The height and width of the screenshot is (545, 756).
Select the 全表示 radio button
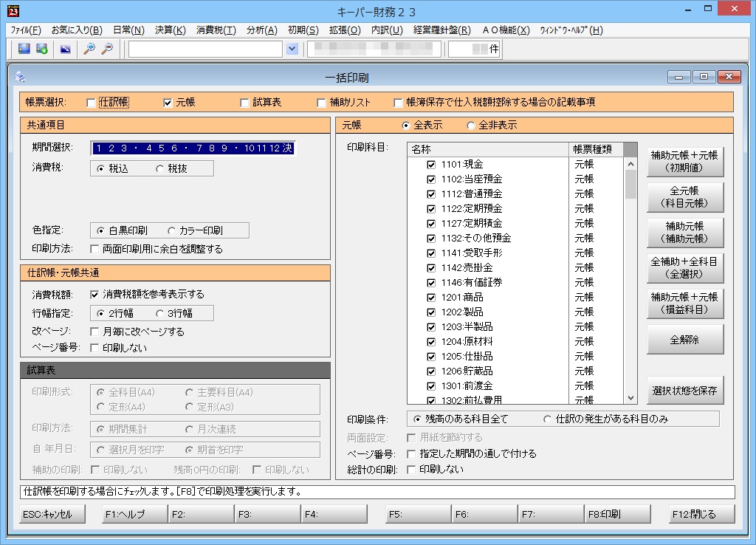tap(406, 126)
